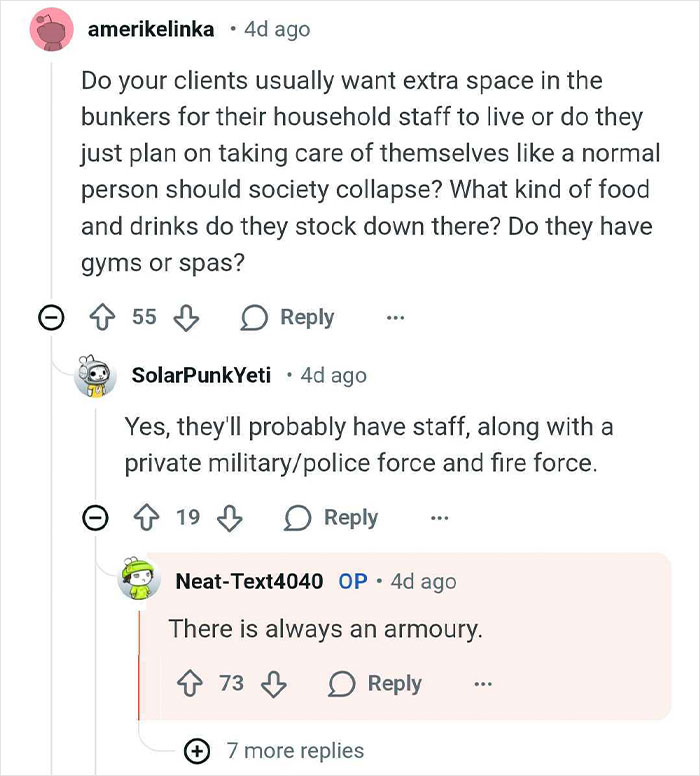
Task: Open more options on SolarPunkYeti's comment
Action: 439,518
